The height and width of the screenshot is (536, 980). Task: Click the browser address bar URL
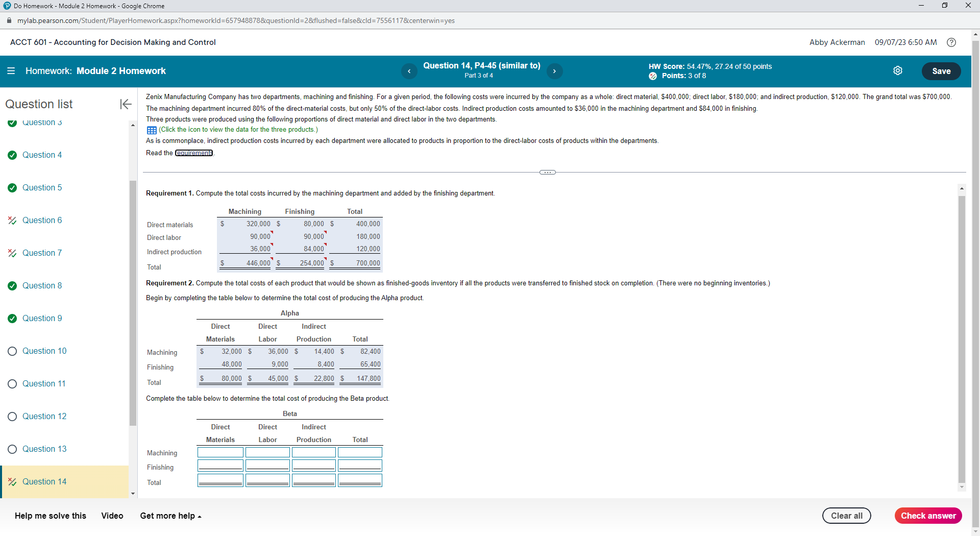tap(236, 21)
